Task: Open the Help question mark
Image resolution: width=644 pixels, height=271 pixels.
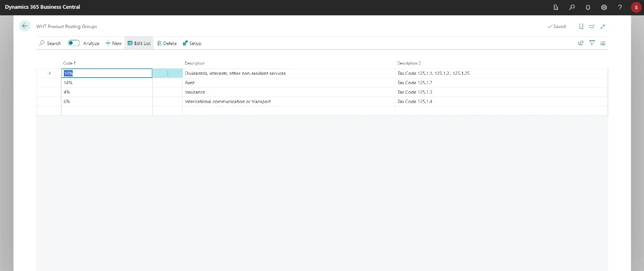Action: (x=620, y=7)
